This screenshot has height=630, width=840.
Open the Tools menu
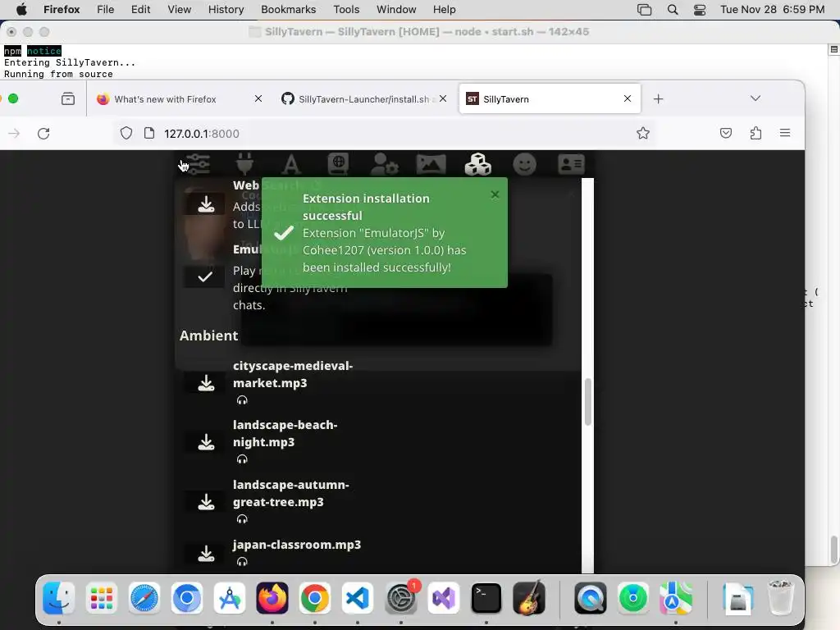pos(346,10)
